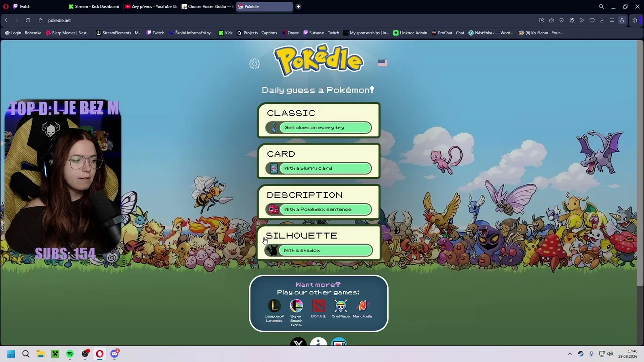
Task: Open the extensions cube icon
Action: pos(635,20)
